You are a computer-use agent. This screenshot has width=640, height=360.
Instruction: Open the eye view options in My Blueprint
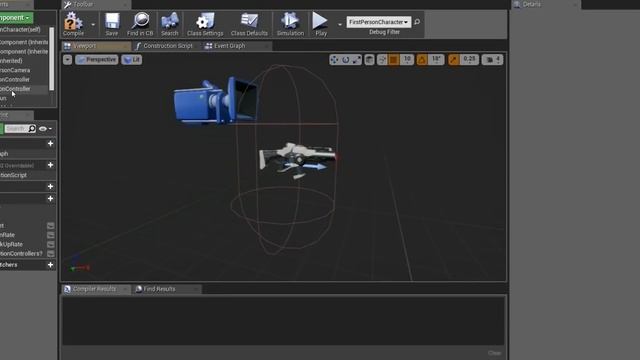coord(44,129)
